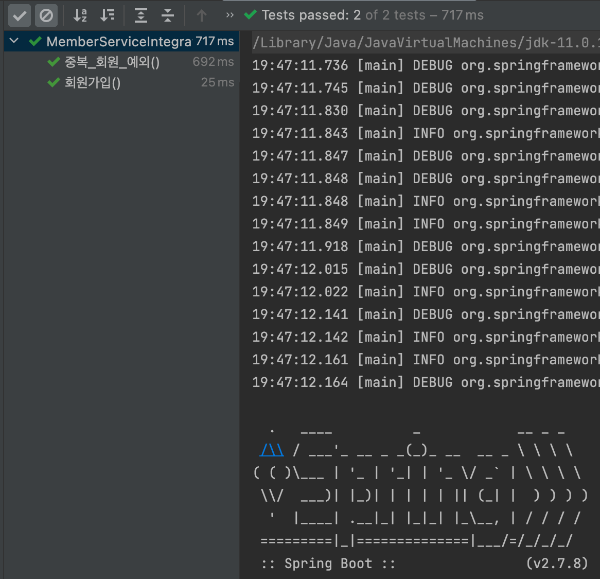Click the 25 ms duration value
The height and width of the screenshot is (579, 600).
click(218, 83)
